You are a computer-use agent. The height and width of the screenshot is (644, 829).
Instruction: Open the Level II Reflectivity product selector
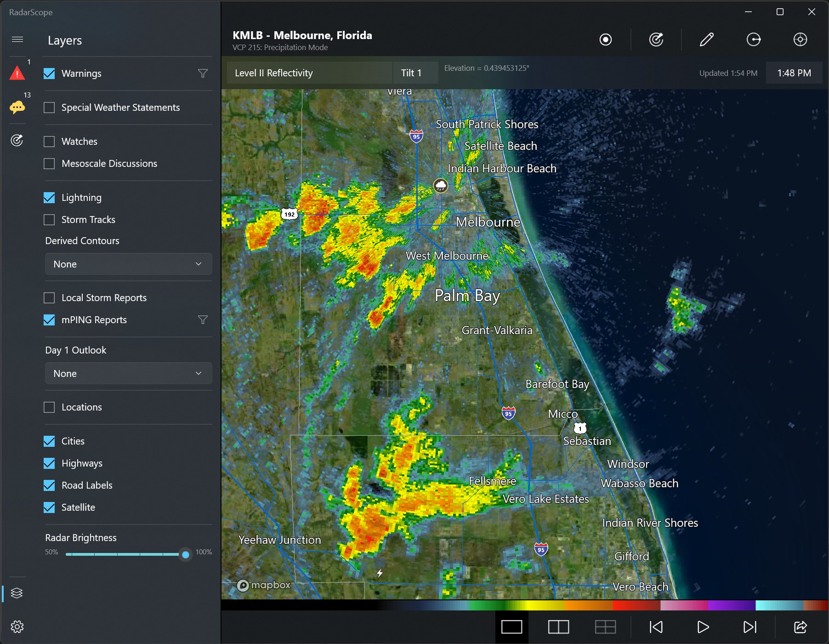pyautogui.click(x=309, y=73)
